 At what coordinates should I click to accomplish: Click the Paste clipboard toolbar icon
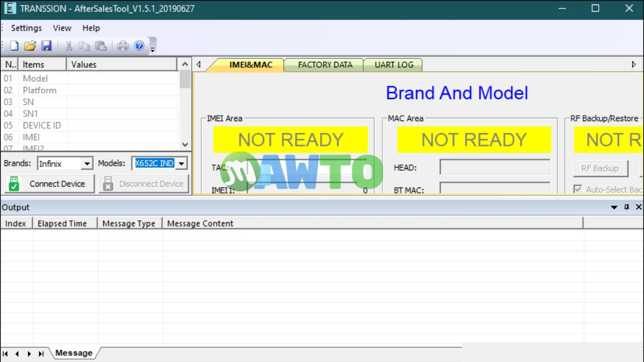[101, 46]
